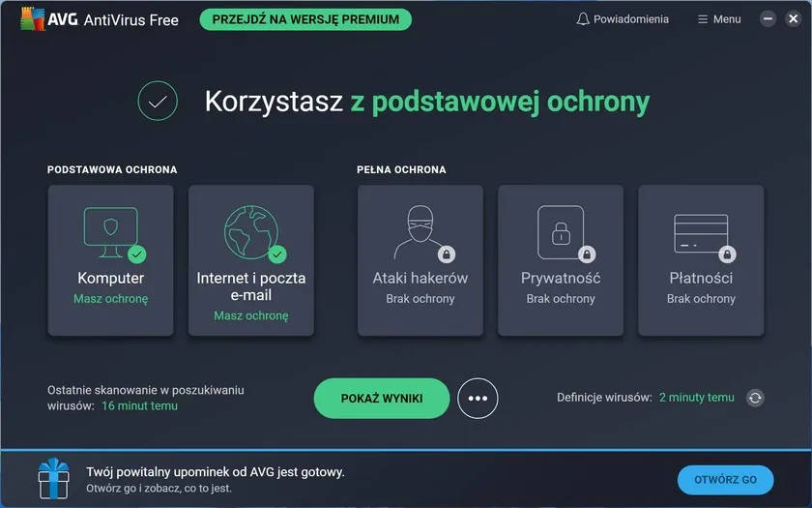Screen dimensions: 812x508
Task: Click the lock badge on Płatności
Action: (727, 254)
